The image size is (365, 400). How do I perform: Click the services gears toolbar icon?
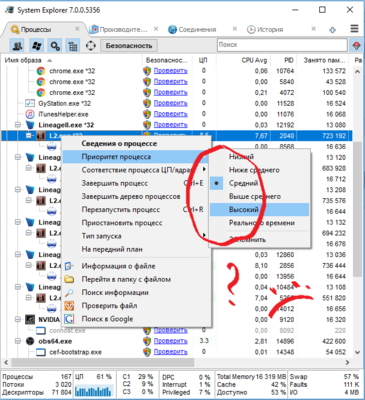(55, 45)
